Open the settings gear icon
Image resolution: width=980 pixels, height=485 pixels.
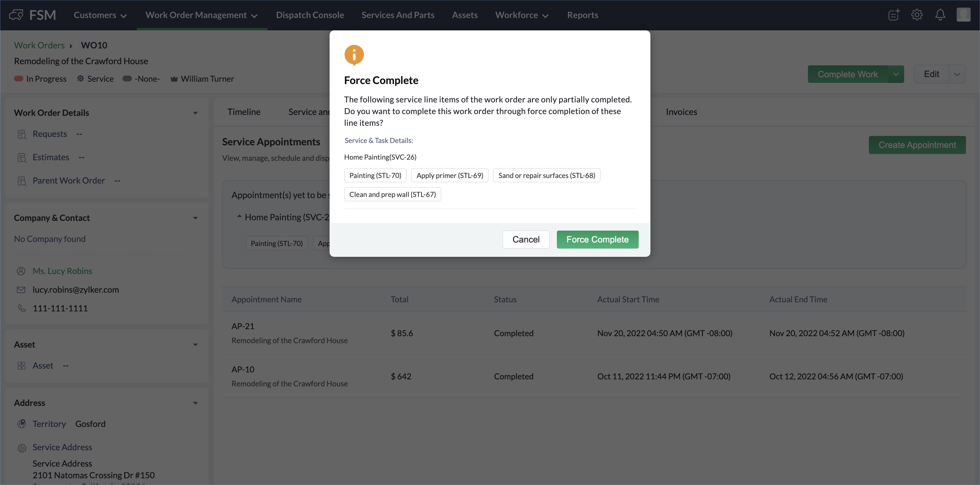coord(917,15)
